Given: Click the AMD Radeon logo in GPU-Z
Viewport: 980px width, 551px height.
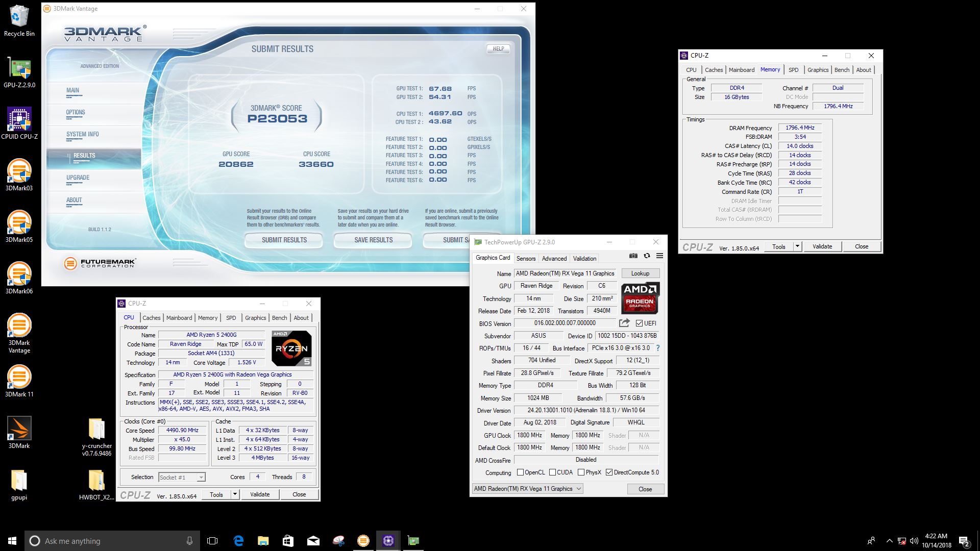Looking at the screenshot, I should (x=640, y=298).
